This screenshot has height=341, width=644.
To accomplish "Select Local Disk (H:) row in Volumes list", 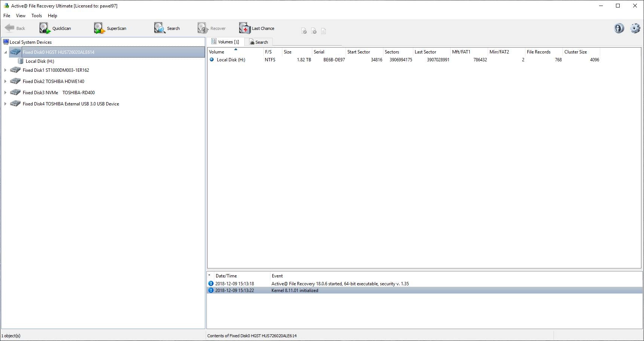I will tap(404, 60).
